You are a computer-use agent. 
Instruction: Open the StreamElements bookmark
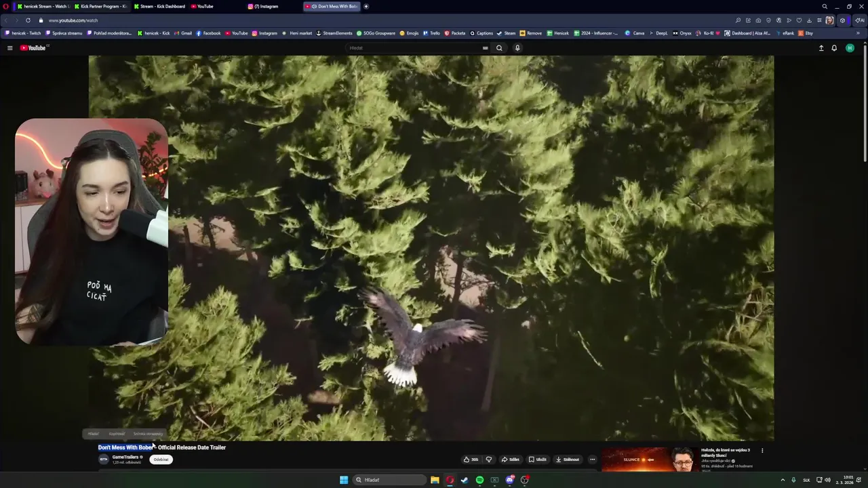[334, 33]
